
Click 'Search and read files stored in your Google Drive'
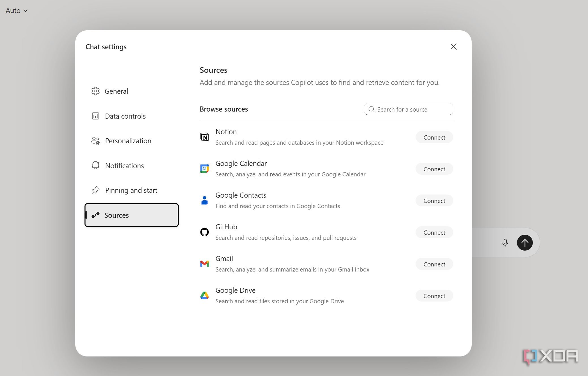280,301
